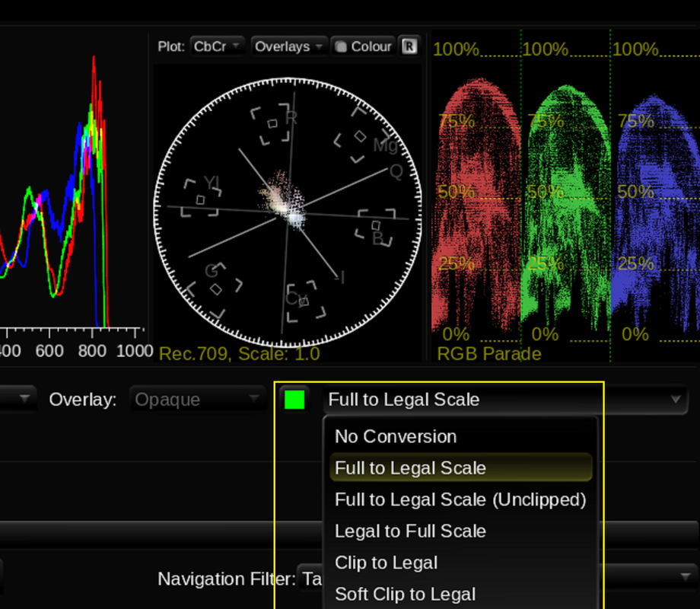Collapse the Full to Legal Scale combo box

(505, 400)
